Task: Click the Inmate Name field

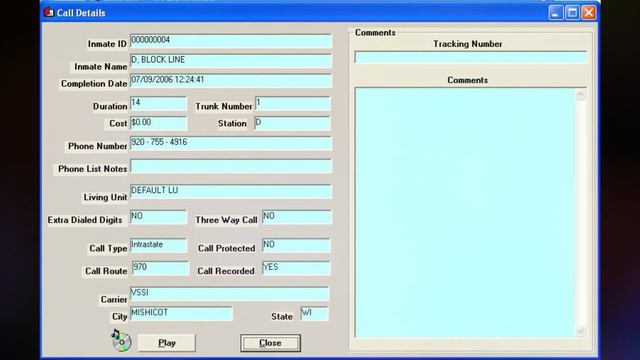Action: click(231, 61)
